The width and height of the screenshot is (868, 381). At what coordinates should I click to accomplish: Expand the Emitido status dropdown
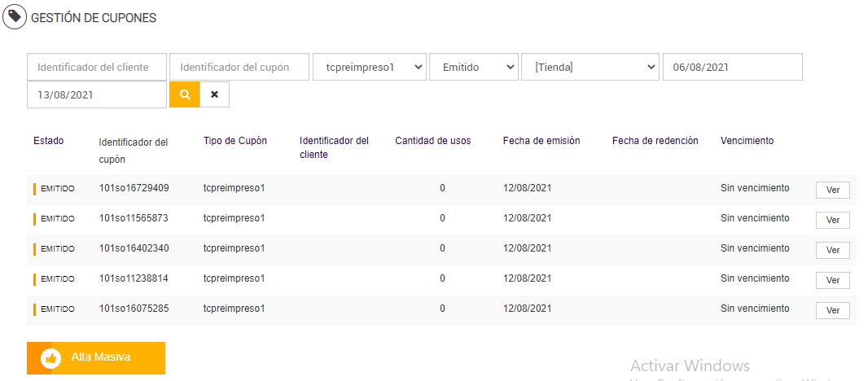click(474, 68)
